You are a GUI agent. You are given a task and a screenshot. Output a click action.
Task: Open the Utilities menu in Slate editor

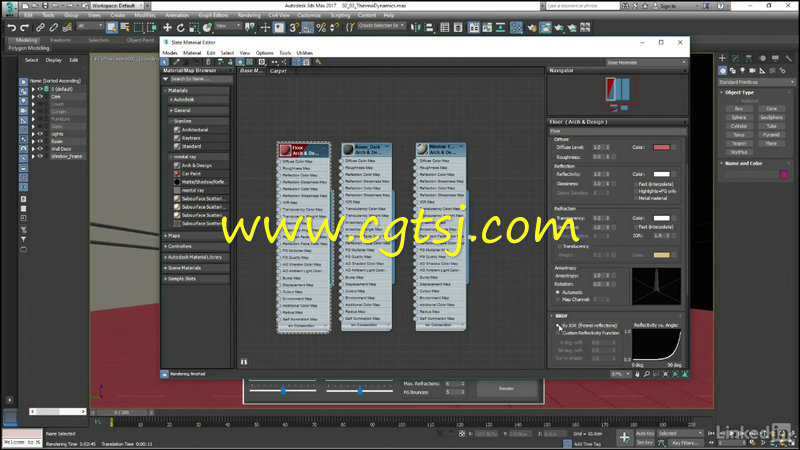coord(305,53)
